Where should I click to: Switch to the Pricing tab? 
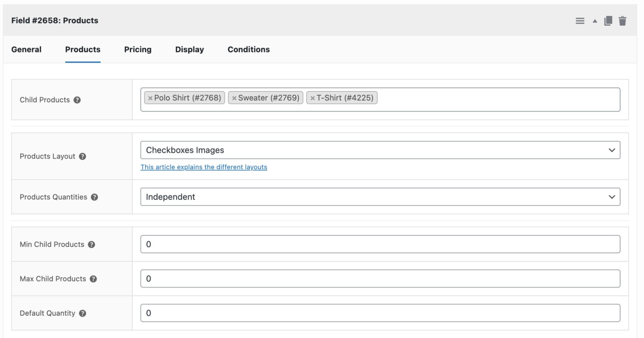click(x=138, y=50)
